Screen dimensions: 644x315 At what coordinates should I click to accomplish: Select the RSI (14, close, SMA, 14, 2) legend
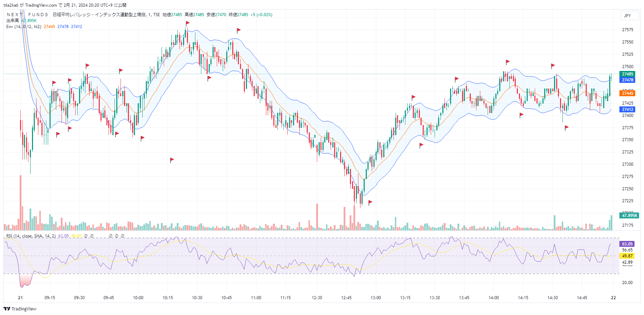click(31, 236)
